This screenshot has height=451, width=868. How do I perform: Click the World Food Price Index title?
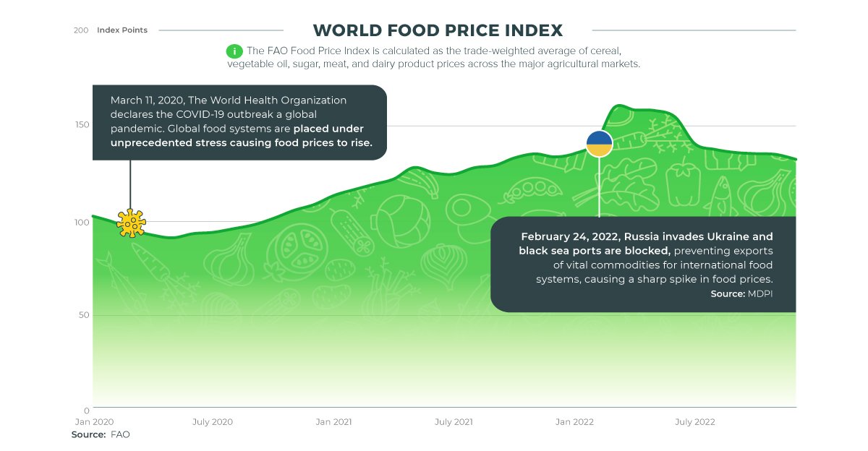pos(438,30)
